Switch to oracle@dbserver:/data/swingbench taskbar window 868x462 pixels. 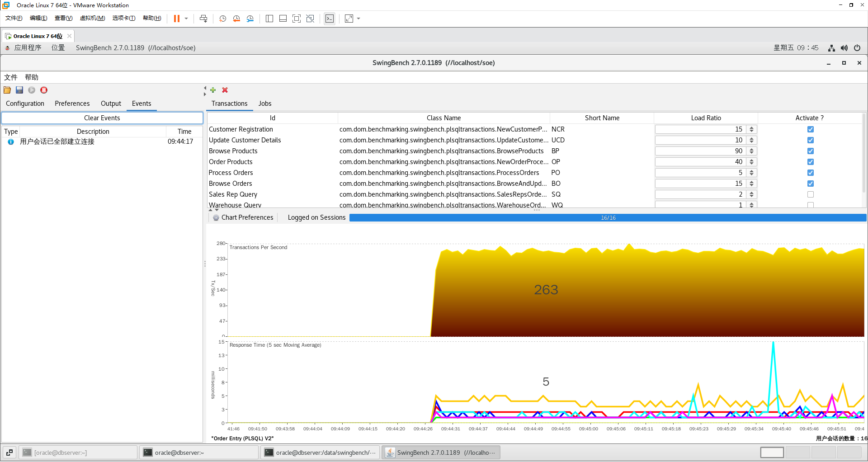(x=321, y=452)
